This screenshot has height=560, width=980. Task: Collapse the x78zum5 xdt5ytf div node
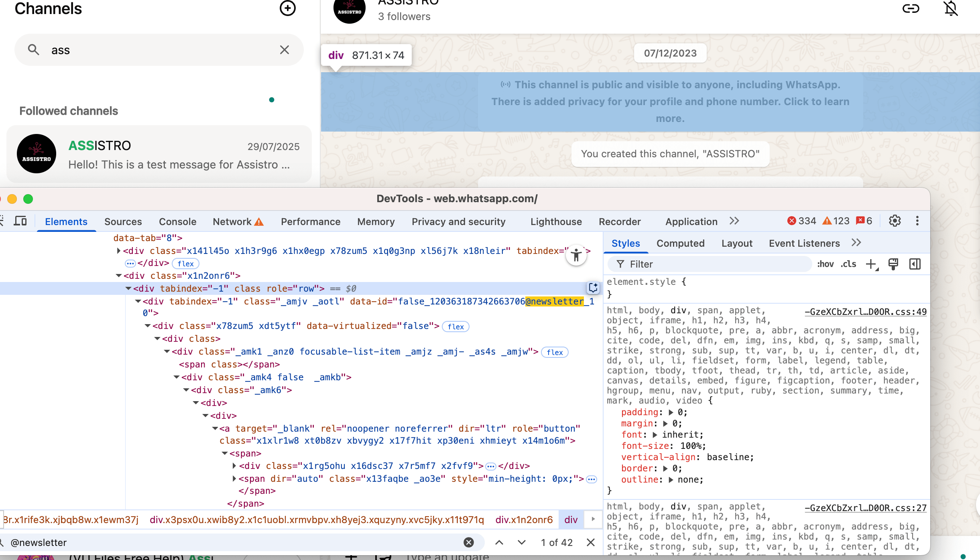click(x=148, y=326)
